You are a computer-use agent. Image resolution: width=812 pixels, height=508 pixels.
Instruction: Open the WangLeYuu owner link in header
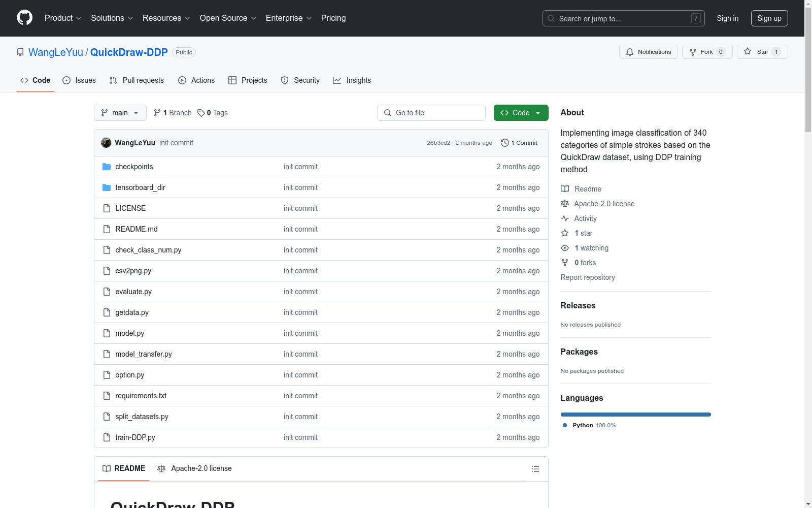tap(56, 52)
